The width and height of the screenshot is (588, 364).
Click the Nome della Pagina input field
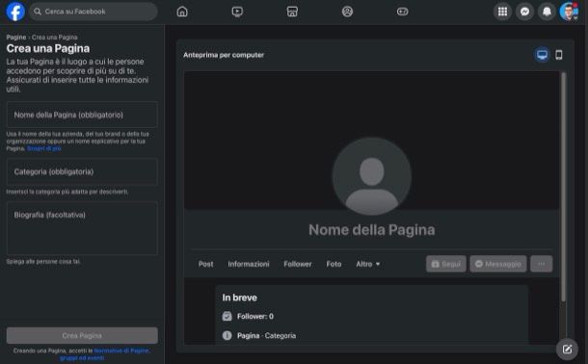(82, 115)
